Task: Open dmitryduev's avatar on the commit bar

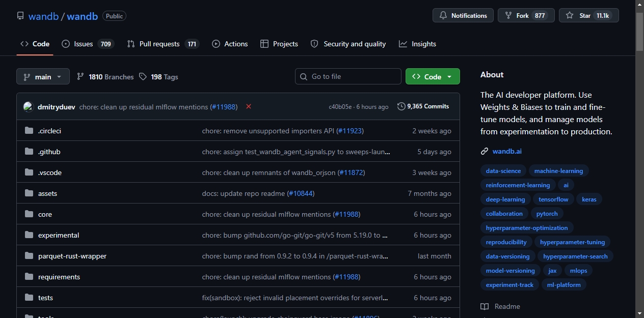Action: pyautogui.click(x=28, y=107)
